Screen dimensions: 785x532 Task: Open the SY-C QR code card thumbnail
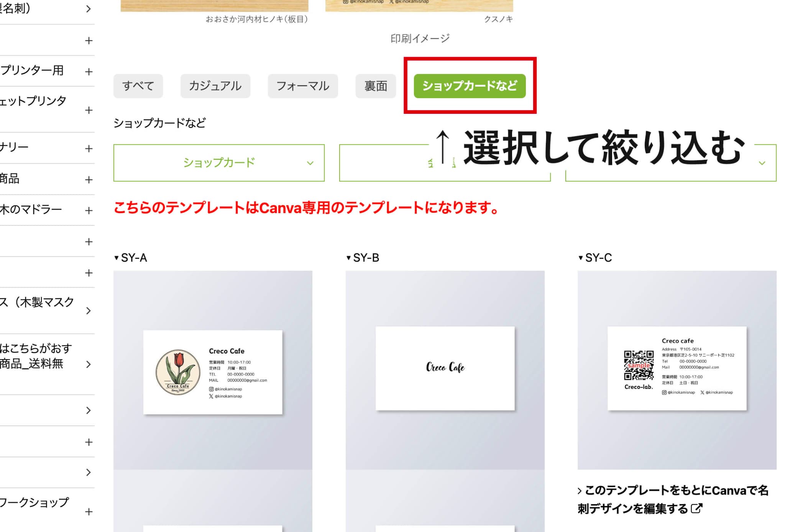coord(677,370)
